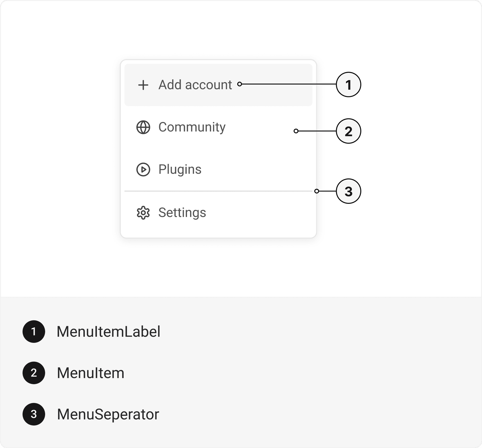Screen dimensions: 482x448
Task: Click the black legend badge numbered 3
Action: [34, 414]
